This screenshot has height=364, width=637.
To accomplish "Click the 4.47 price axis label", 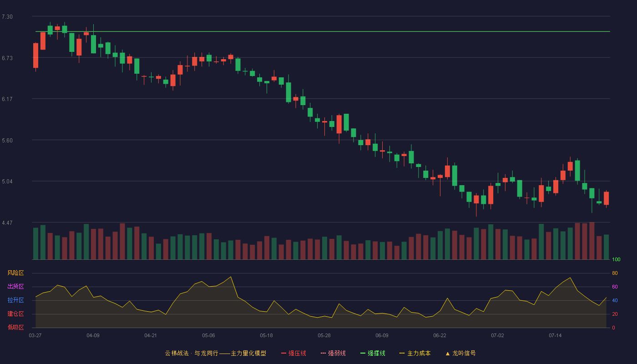I will coord(7,223).
